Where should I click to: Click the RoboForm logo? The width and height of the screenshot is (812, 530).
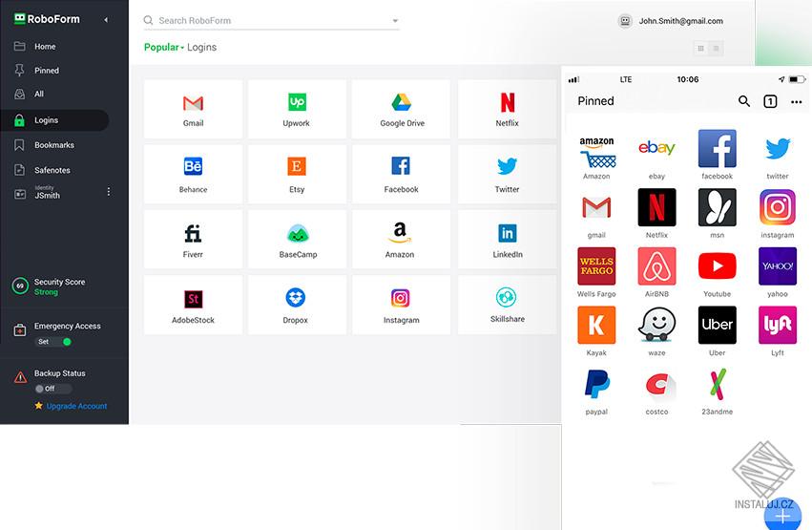(47, 19)
